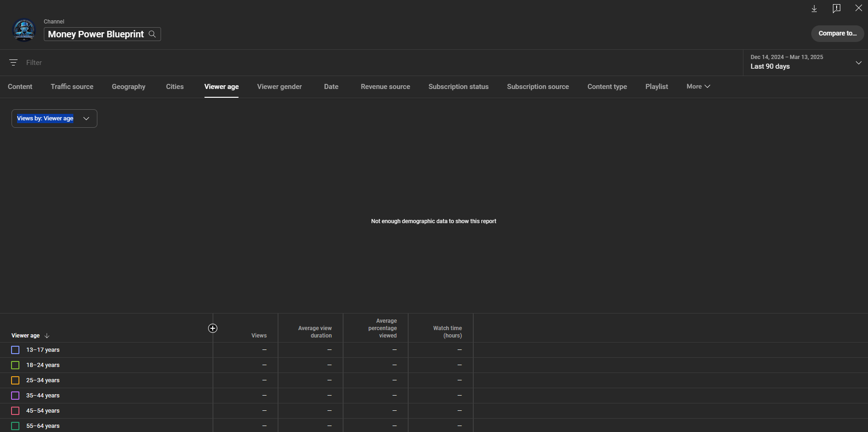
Task: Click the not enough demographic data message
Action: coord(434,221)
